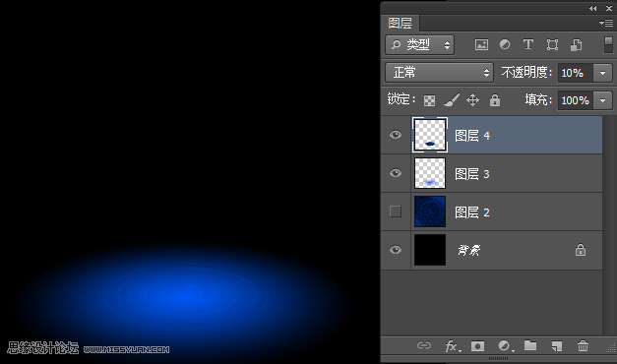This screenshot has width=617, height=364.
Task: Hide the 背景 layer eye icon
Action: point(396,250)
